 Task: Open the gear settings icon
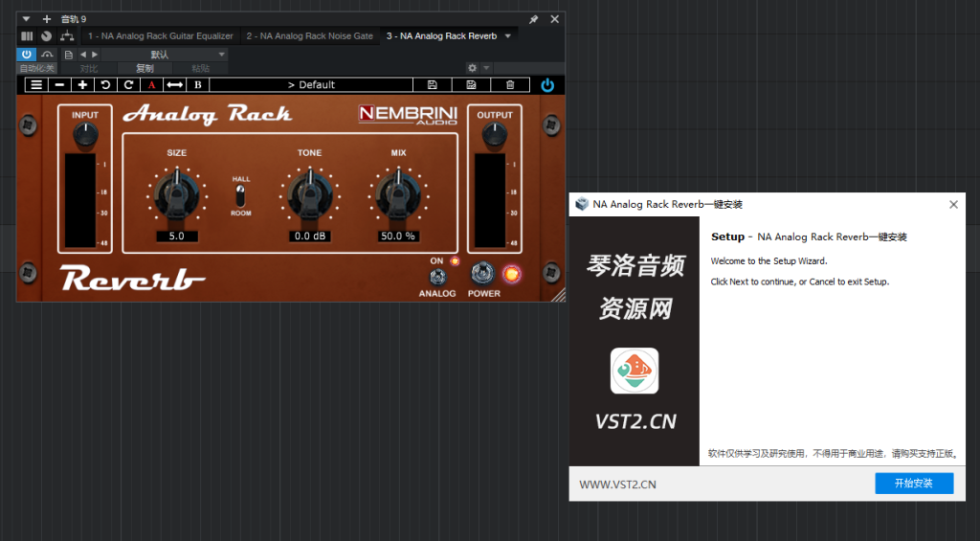(x=473, y=68)
